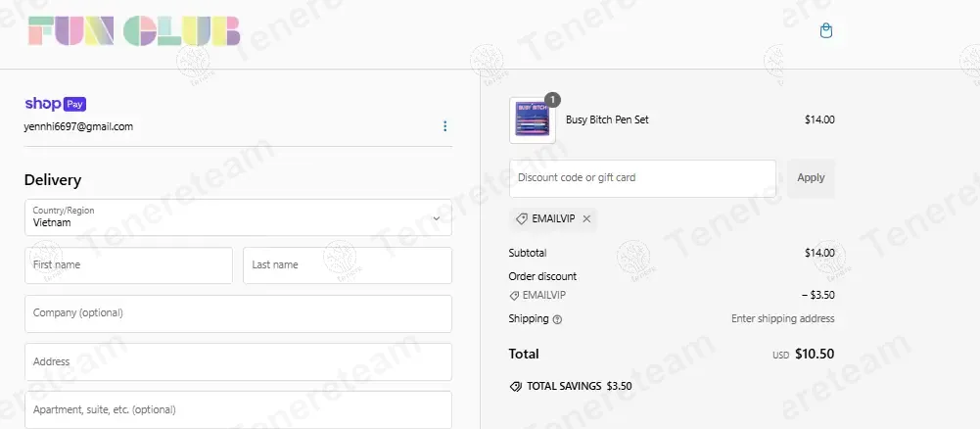Focus the Last name field
Viewport: 980px width, 429px height.
348,265
